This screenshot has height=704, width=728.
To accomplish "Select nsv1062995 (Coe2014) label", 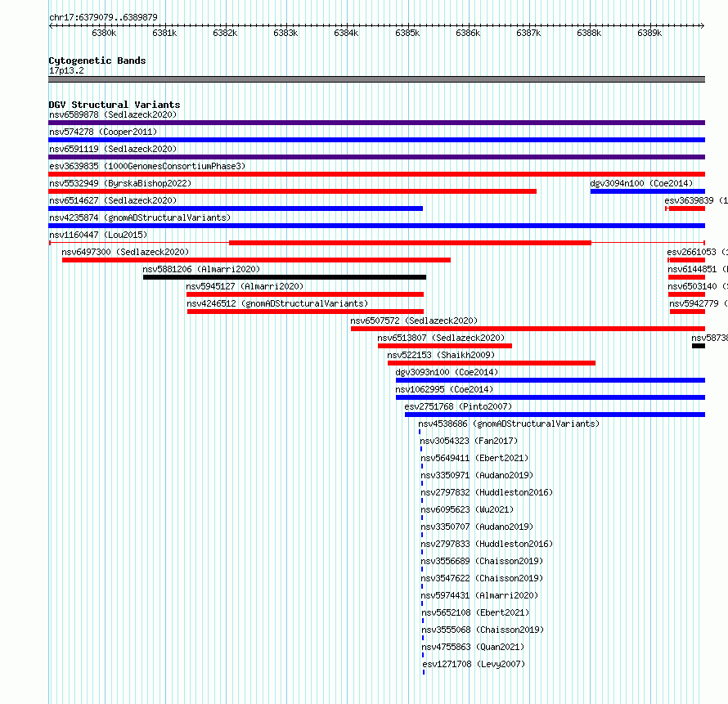I will (444, 389).
